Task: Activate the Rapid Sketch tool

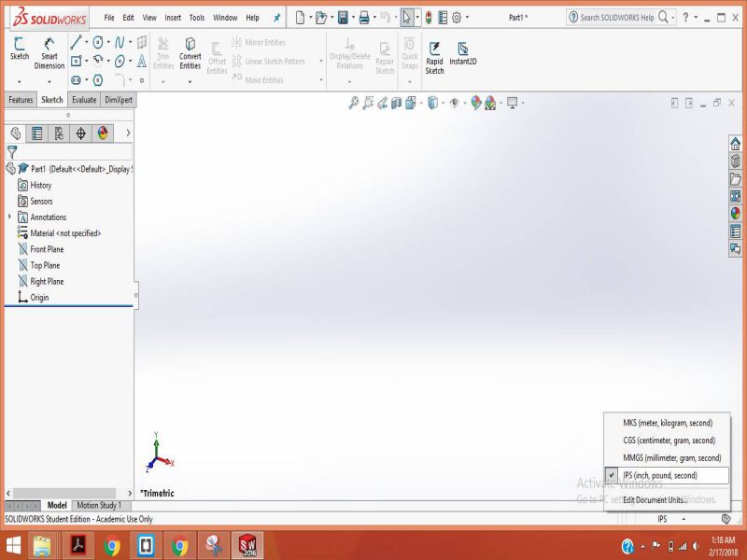Action: point(434,58)
